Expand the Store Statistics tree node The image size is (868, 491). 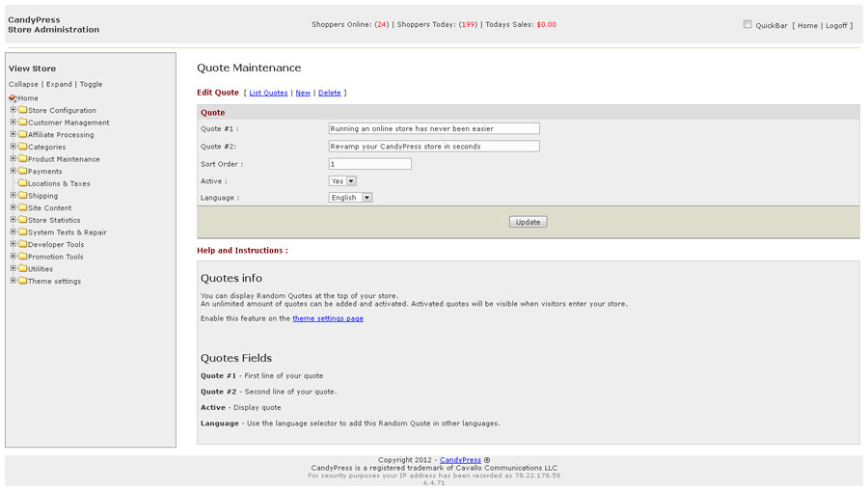pyautogui.click(x=14, y=219)
